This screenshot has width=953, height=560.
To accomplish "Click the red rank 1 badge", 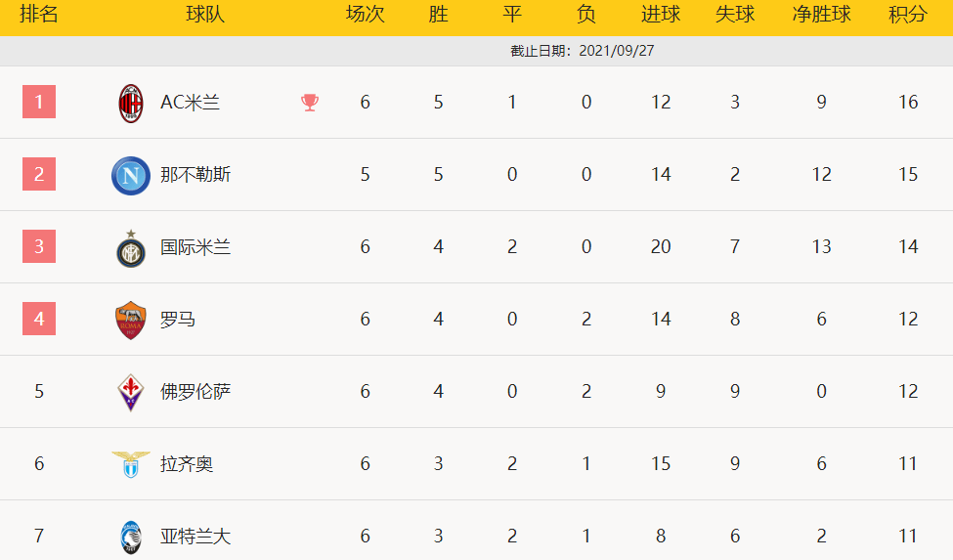I will point(39,102).
